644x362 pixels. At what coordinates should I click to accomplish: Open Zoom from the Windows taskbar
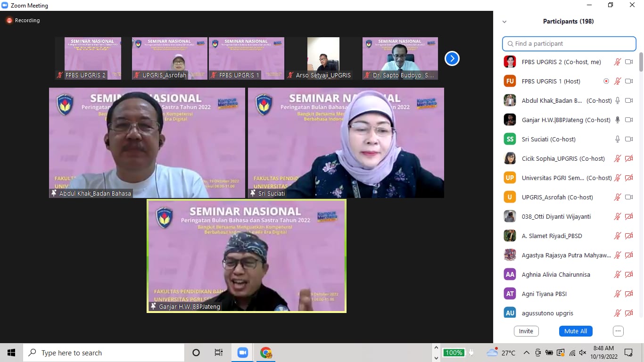[x=243, y=353]
